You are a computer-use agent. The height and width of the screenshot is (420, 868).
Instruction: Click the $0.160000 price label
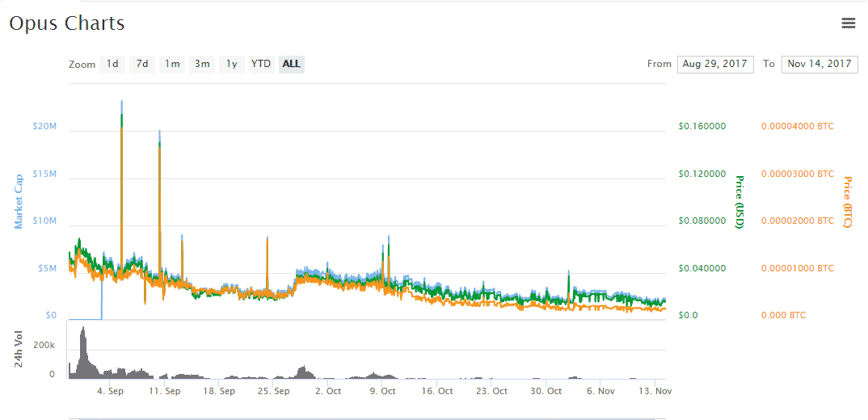coord(702,126)
